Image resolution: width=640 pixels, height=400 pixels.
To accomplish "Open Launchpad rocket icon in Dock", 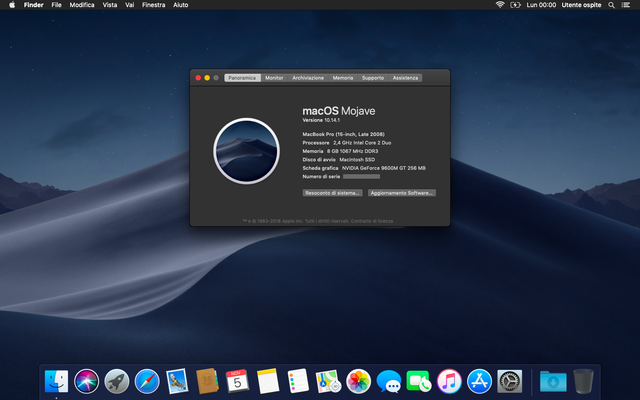I will (117, 381).
